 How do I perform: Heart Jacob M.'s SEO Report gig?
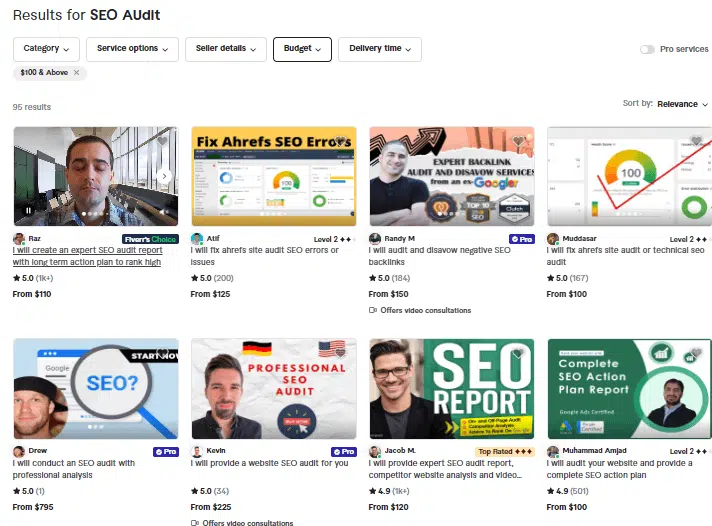tap(518, 353)
